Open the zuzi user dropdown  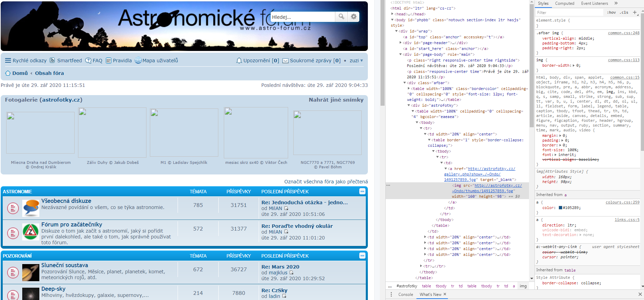click(356, 61)
